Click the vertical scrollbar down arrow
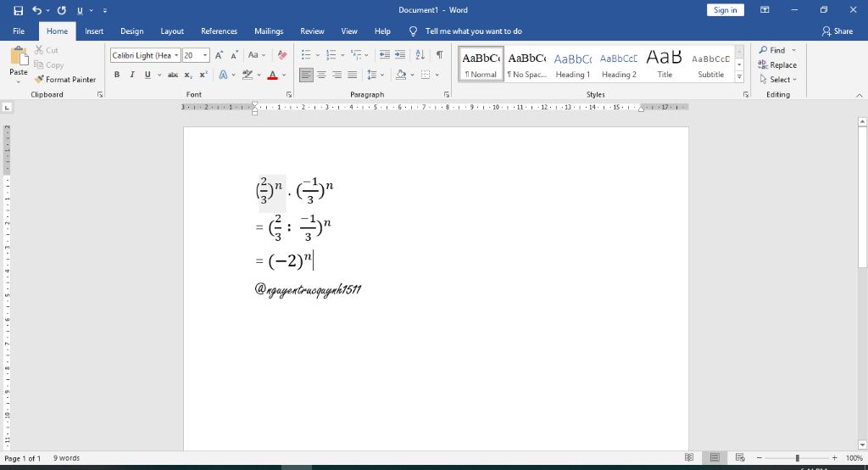The image size is (868, 470). point(862,445)
